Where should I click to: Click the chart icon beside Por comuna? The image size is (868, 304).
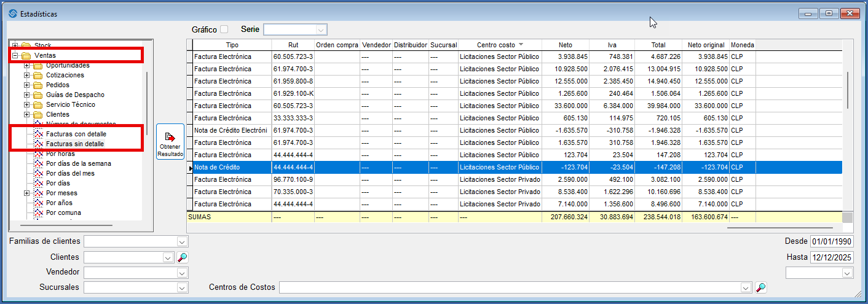point(38,212)
